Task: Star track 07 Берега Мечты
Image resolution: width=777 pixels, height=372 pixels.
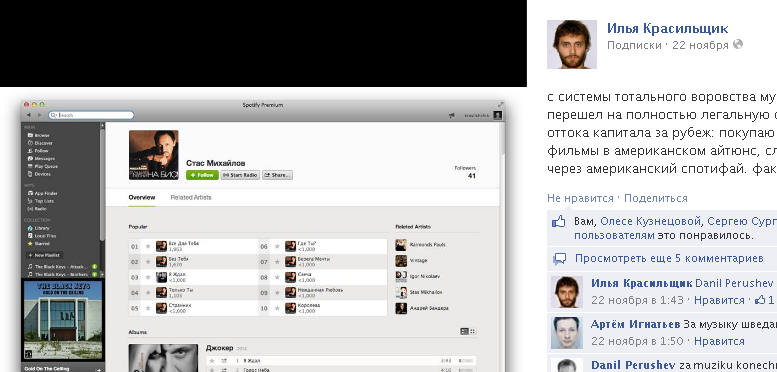Action: point(277,262)
